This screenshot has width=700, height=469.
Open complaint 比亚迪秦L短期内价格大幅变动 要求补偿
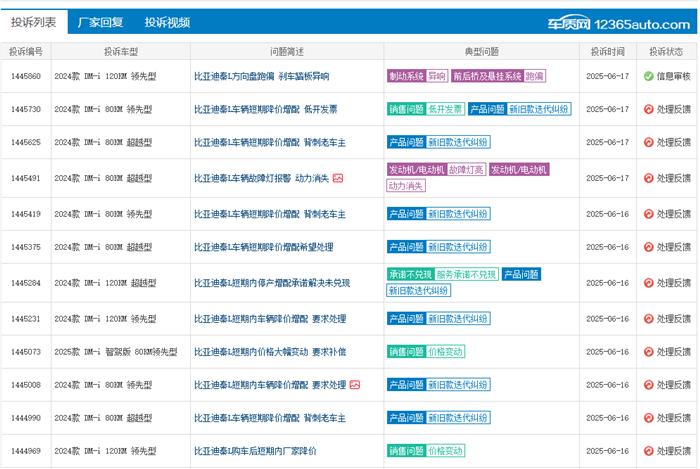click(x=270, y=352)
